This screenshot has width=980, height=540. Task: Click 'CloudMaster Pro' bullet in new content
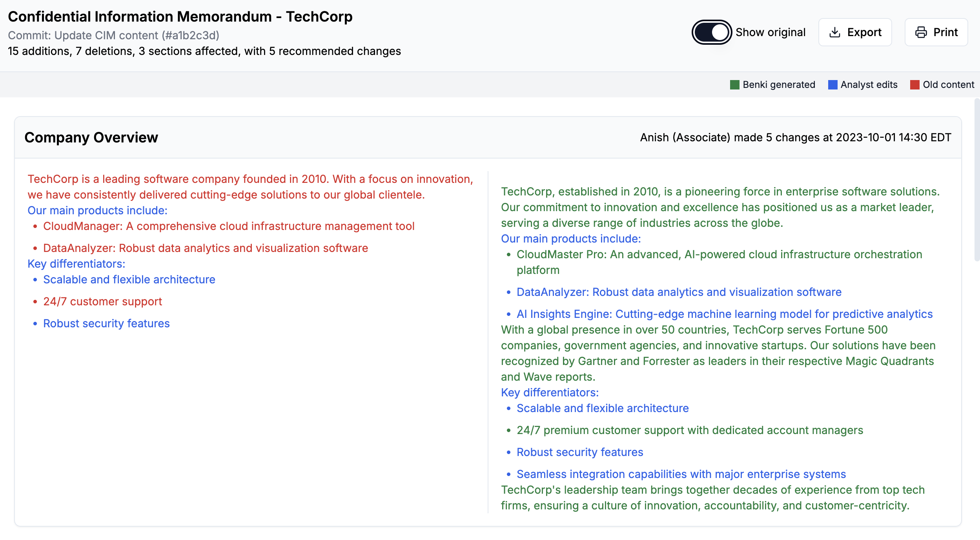point(719,262)
